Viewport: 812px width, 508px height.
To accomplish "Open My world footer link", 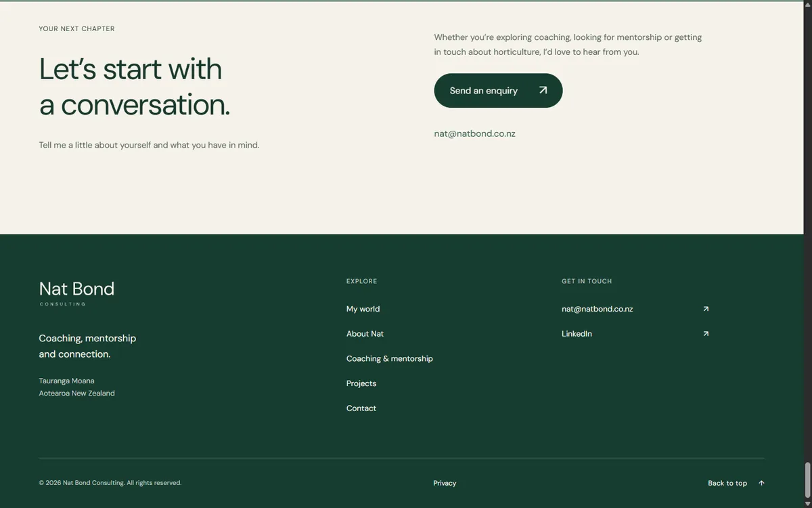I will (x=363, y=309).
